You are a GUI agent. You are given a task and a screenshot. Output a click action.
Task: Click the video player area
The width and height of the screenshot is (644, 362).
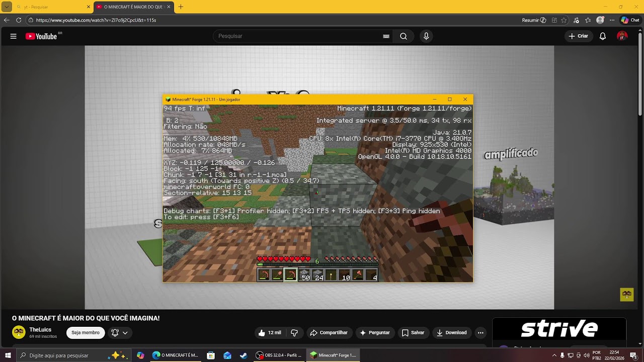pos(319,177)
